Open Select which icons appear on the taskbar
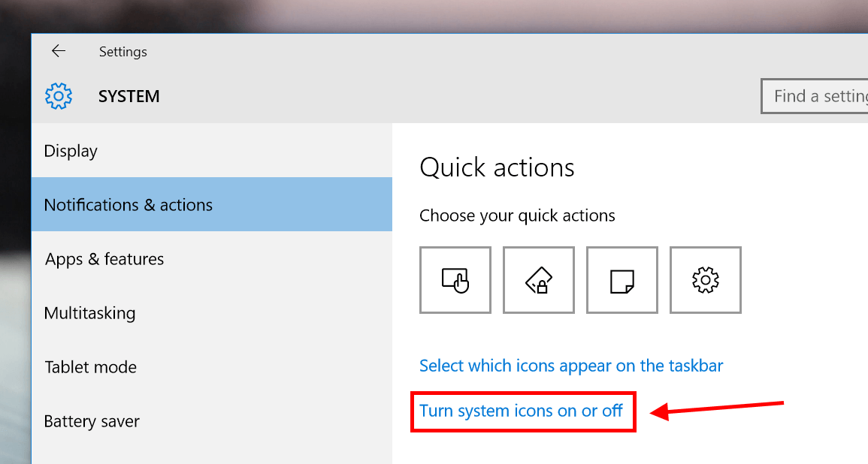868x464 pixels. pos(570,366)
